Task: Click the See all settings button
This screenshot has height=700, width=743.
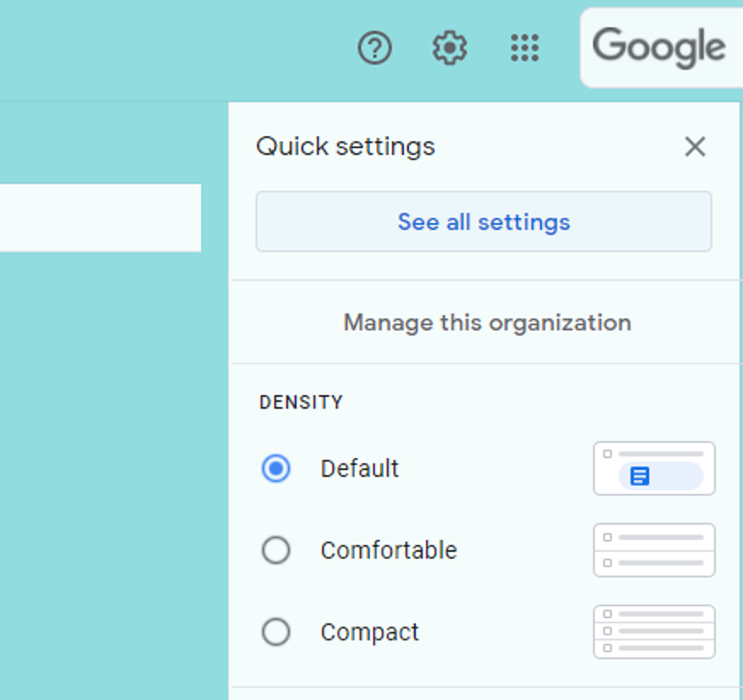Action: [x=484, y=221]
